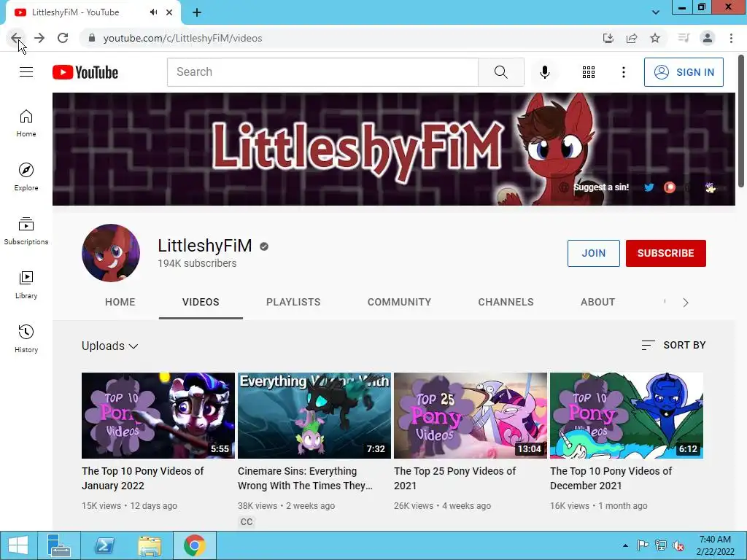Image resolution: width=747 pixels, height=560 pixels.
Task: Click the magnifier search button
Action: point(500,72)
